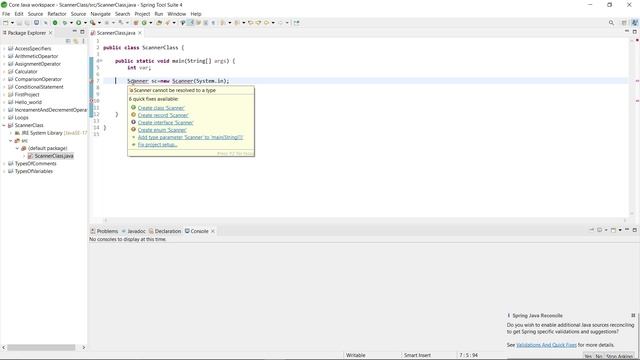The width and height of the screenshot is (640, 360).
Task: Click Add type parameter 'Scanner' quick fix
Action: (x=190, y=137)
